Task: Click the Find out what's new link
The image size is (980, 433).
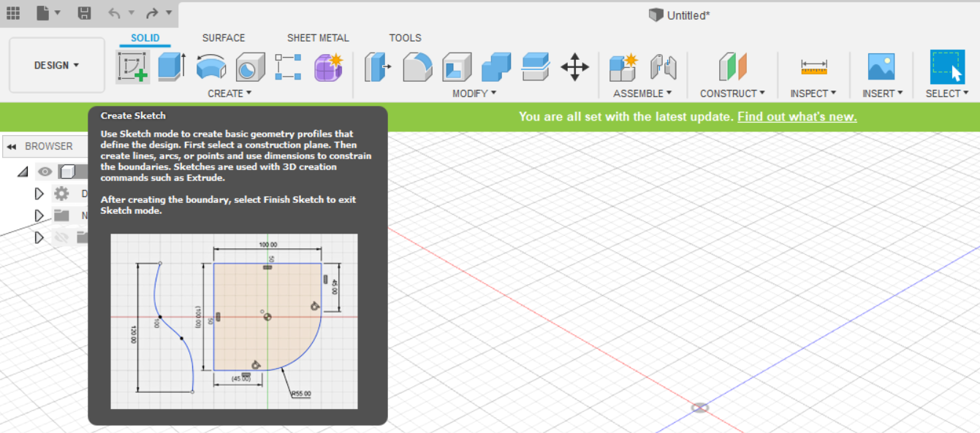Action: [797, 117]
